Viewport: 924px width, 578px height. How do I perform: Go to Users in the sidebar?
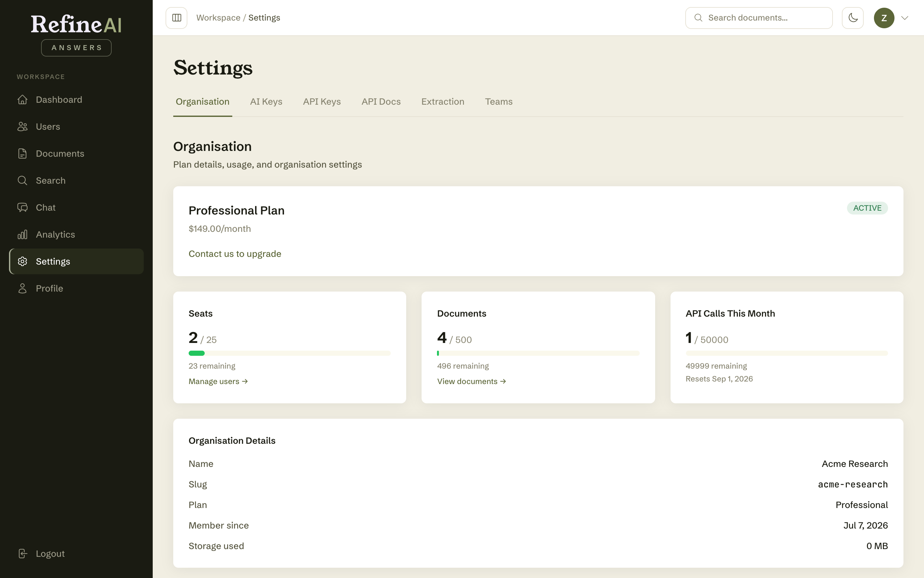pyautogui.click(x=76, y=127)
